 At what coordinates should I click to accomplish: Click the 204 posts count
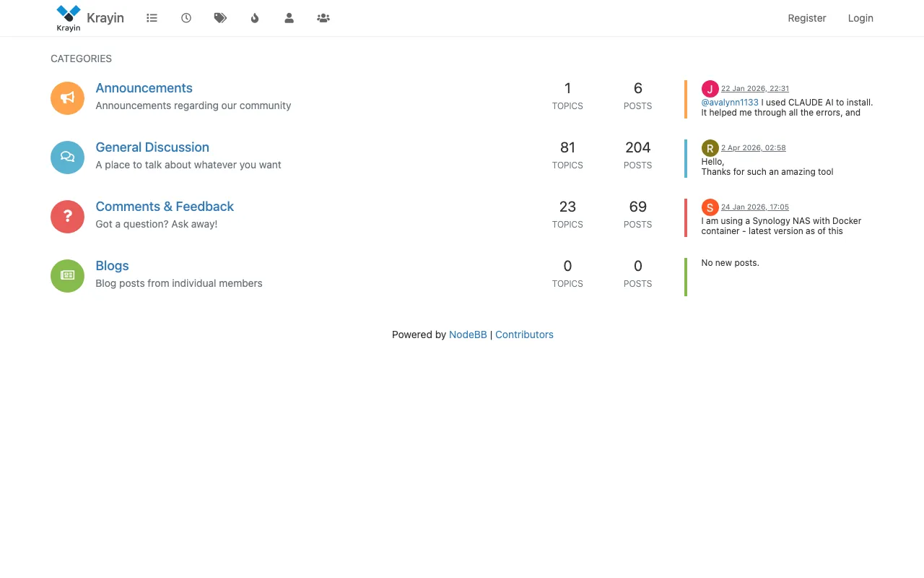point(638,147)
